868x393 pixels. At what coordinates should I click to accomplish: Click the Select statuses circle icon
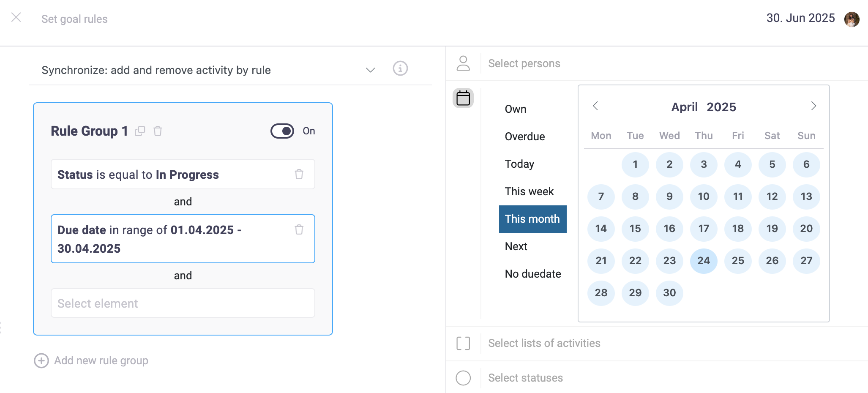(x=463, y=378)
